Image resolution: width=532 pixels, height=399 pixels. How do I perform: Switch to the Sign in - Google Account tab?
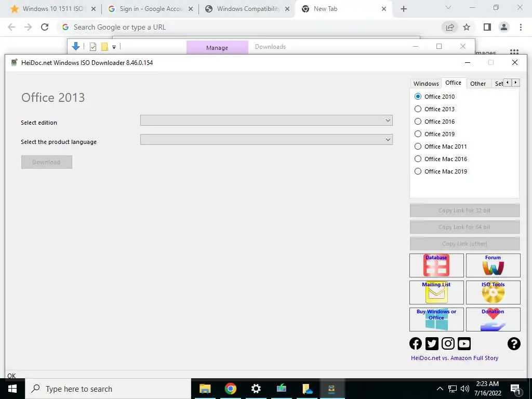pos(151,9)
